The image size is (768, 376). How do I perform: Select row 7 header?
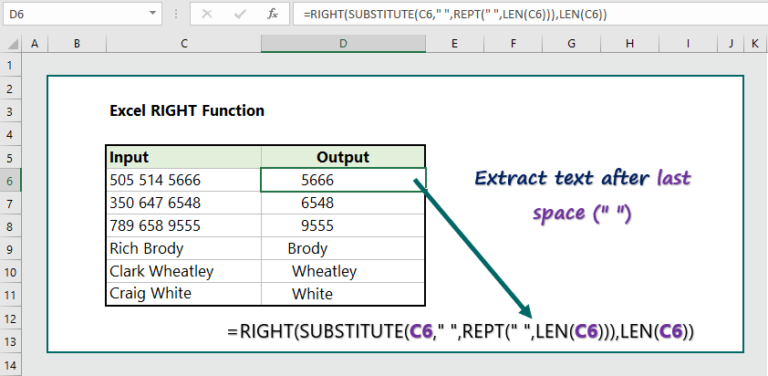point(11,204)
